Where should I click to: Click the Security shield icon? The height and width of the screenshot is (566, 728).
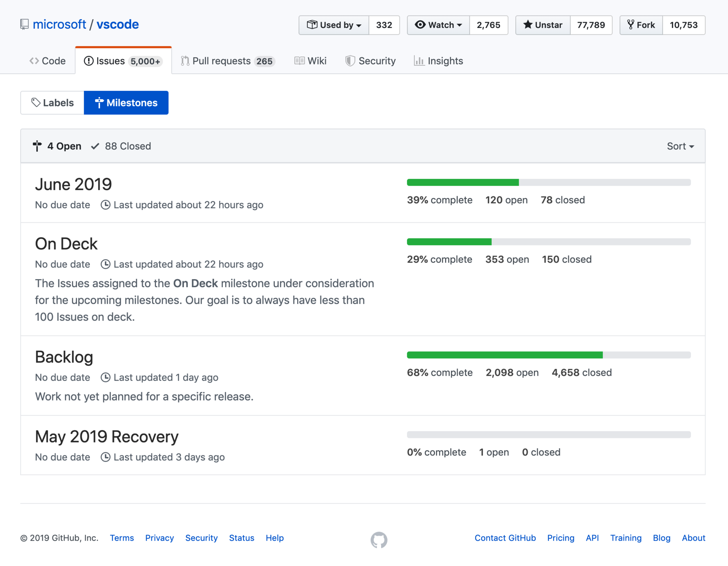click(350, 61)
